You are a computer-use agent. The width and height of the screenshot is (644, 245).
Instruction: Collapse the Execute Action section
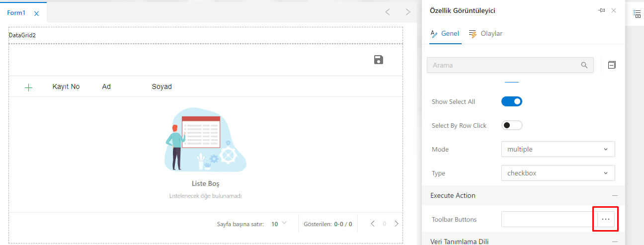coord(615,196)
